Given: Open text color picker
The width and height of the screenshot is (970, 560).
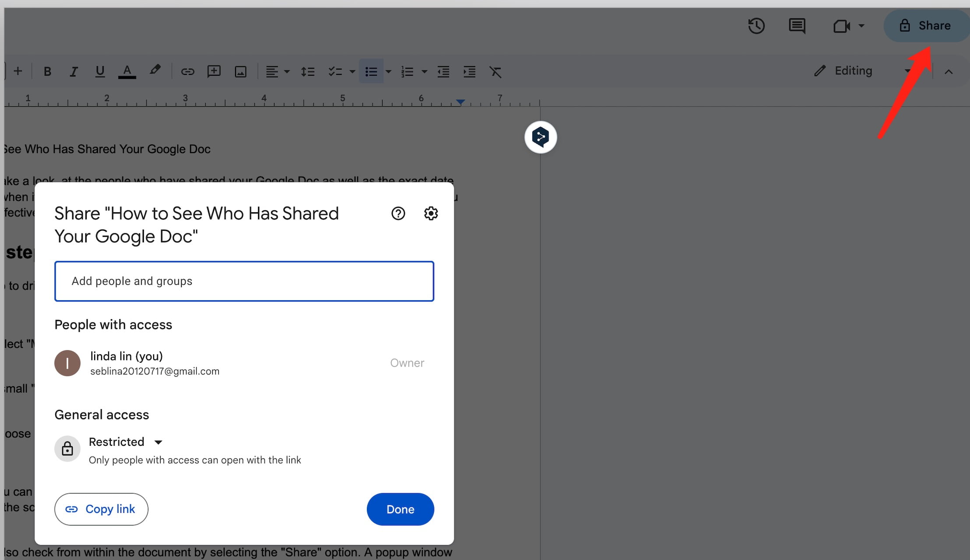Looking at the screenshot, I should [127, 71].
